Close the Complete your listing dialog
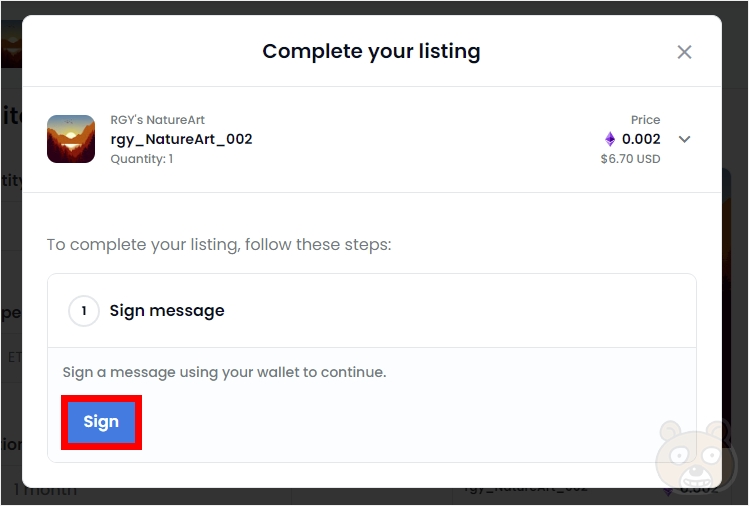749x506 pixels. pos(684,52)
